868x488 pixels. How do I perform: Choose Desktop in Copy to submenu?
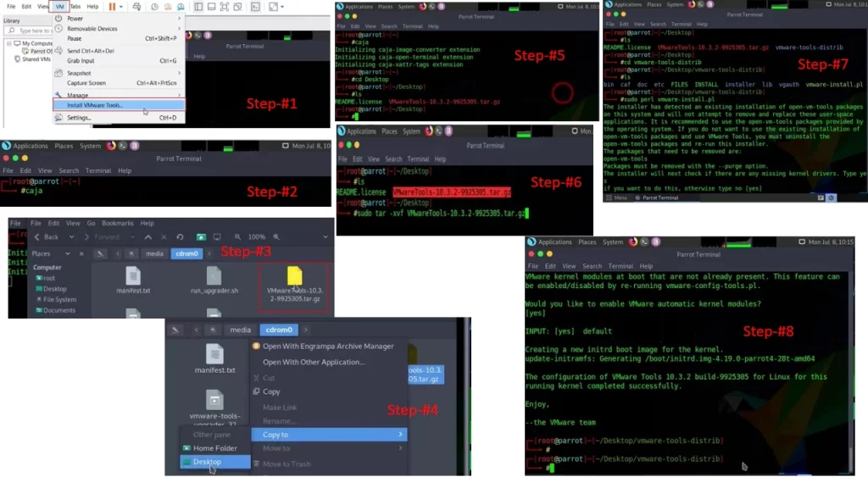pos(214,462)
